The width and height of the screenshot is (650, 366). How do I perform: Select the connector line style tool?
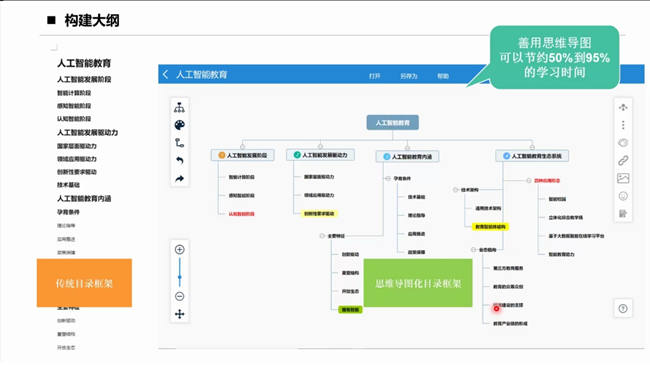179,143
